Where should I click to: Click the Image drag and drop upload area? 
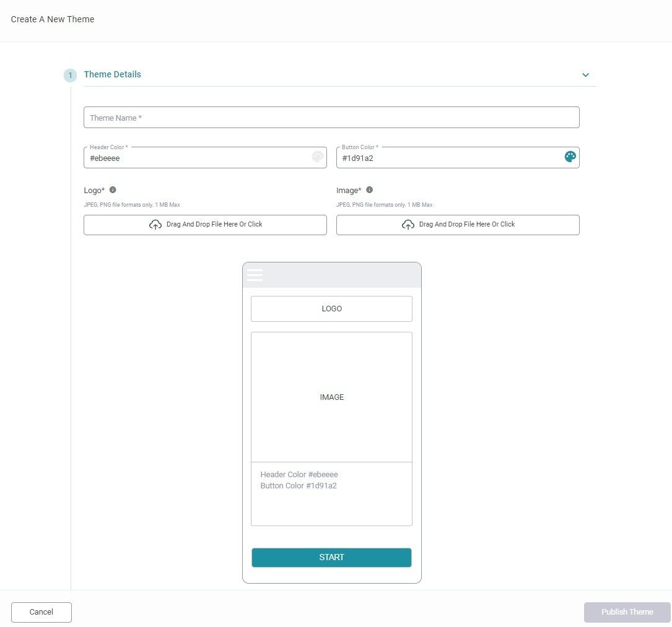(458, 225)
